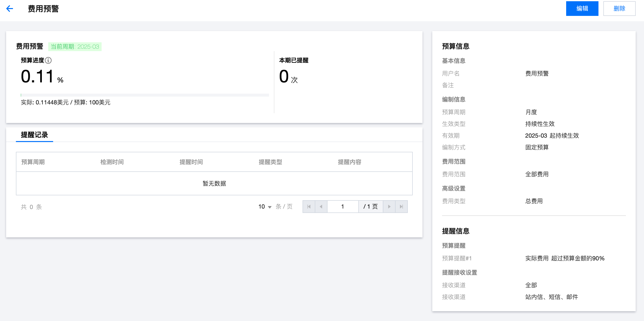The image size is (644, 321).
Task: Go to next page arrow
Action: (x=389, y=207)
